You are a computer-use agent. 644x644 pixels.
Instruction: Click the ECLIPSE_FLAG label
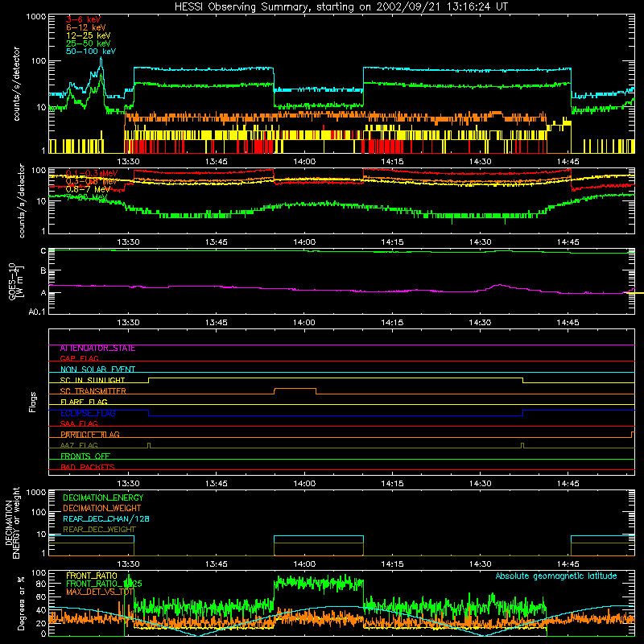click(x=88, y=413)
